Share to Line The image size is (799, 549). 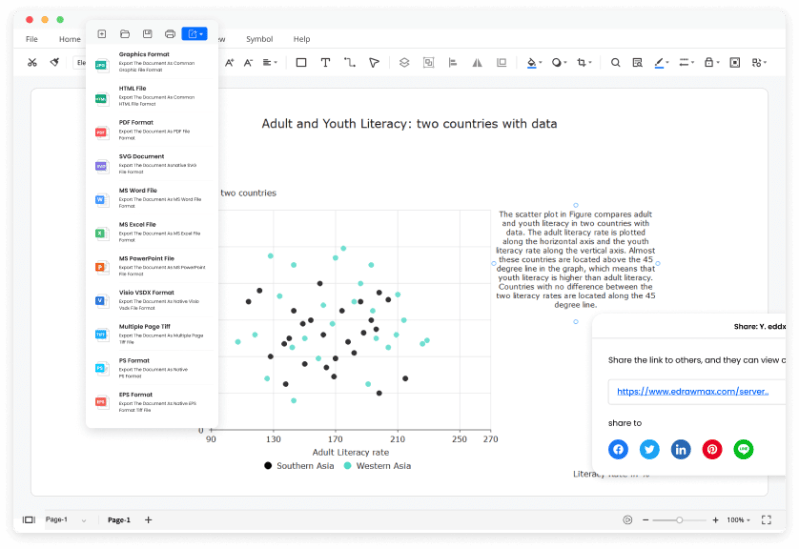tap(743, 449)
